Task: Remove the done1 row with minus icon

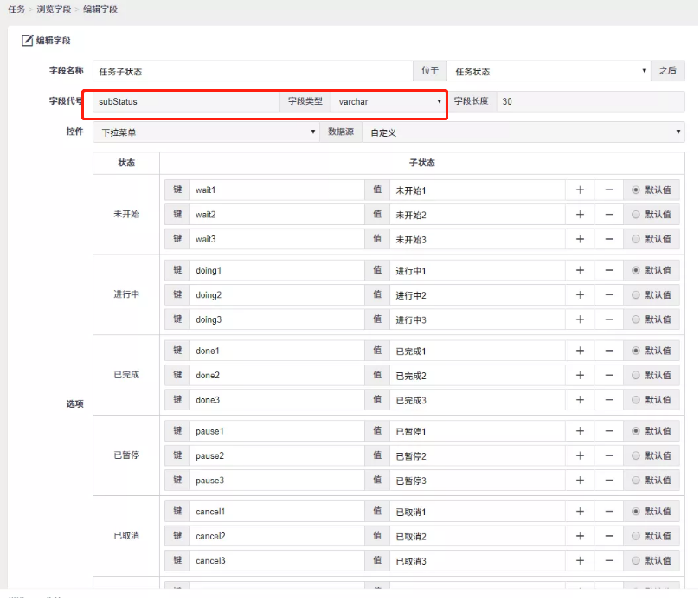Action: [x=609, y=351]
